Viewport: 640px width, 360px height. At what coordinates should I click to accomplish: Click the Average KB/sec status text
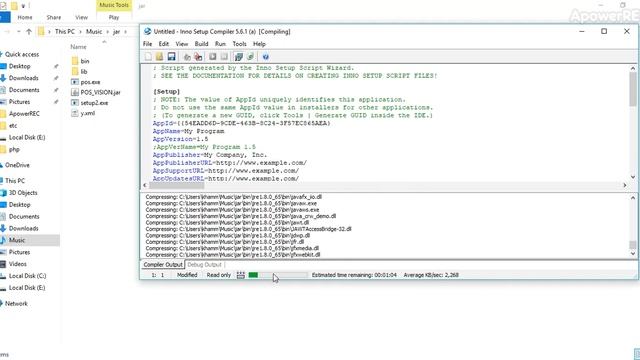pyautogui.click(x=431, y=275)
